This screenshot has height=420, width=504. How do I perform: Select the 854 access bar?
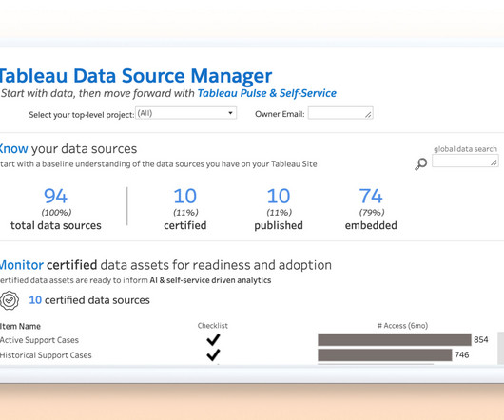395,340
